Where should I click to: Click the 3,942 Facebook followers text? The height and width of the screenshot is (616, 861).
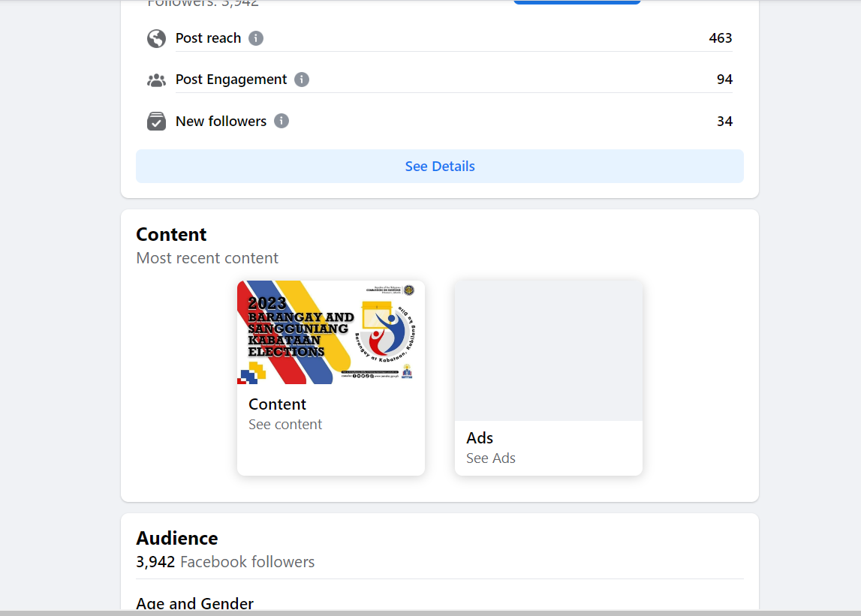click(225, 562)
